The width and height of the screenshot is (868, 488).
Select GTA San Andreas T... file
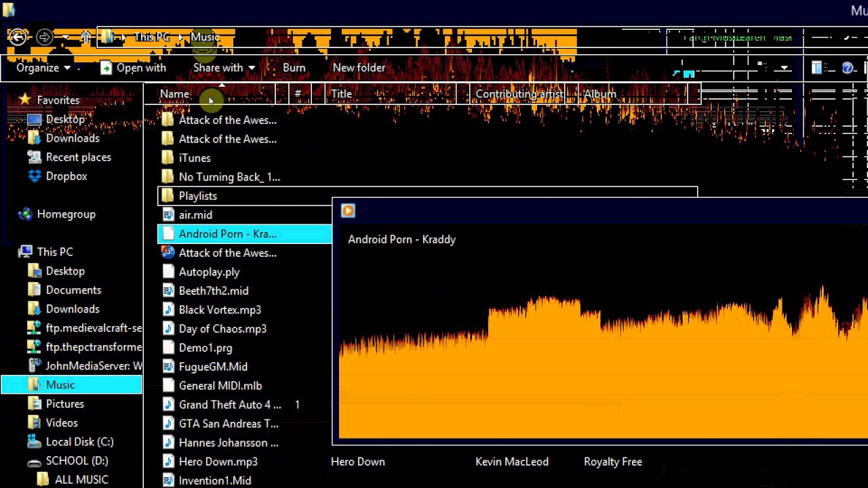229,424
